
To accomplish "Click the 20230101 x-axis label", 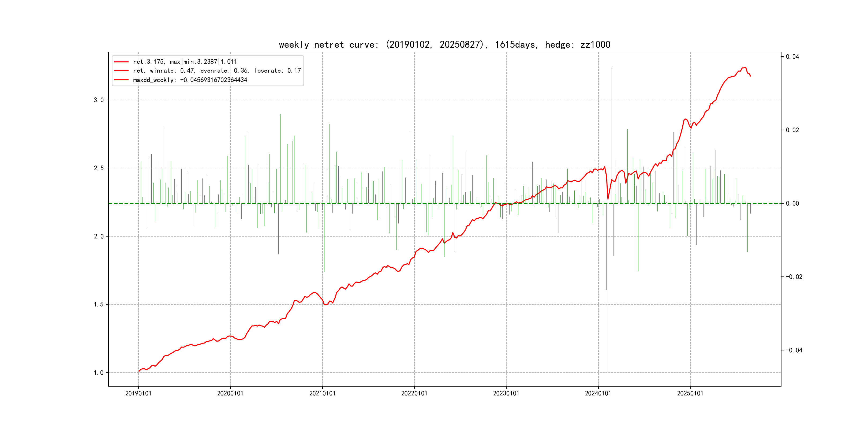I will [506, 393].
